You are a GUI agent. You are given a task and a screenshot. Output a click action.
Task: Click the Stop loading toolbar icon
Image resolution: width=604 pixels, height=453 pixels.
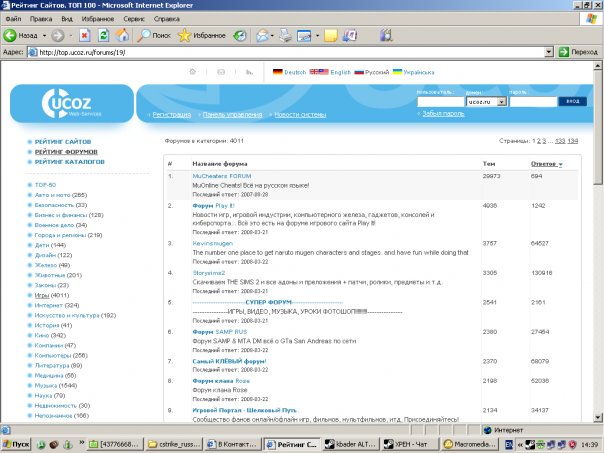[x=84, y=35]
